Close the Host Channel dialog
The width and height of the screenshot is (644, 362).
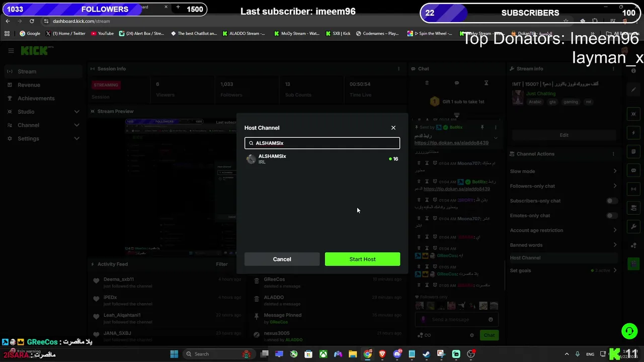(x=393, y=128)
